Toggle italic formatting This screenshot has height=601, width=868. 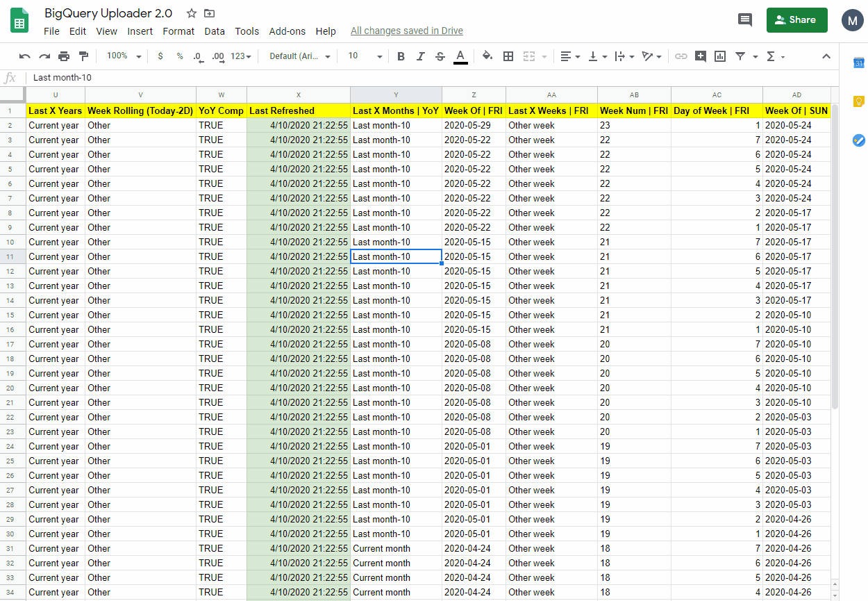click(420, 56)
